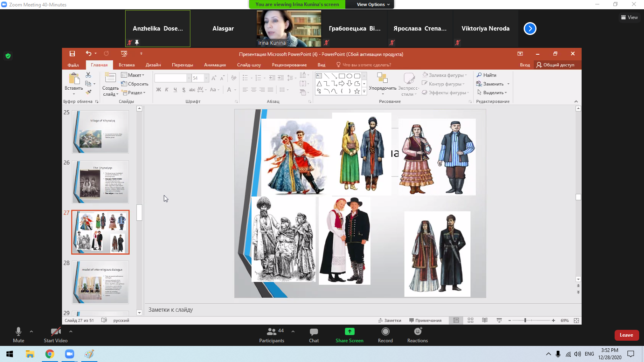
Task: Switch to the Дизайн ribbon tab
Action: [x=153, y=65]
